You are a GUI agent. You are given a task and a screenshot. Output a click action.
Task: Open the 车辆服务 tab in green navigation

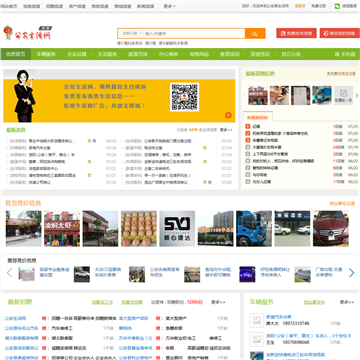[46, 54]
